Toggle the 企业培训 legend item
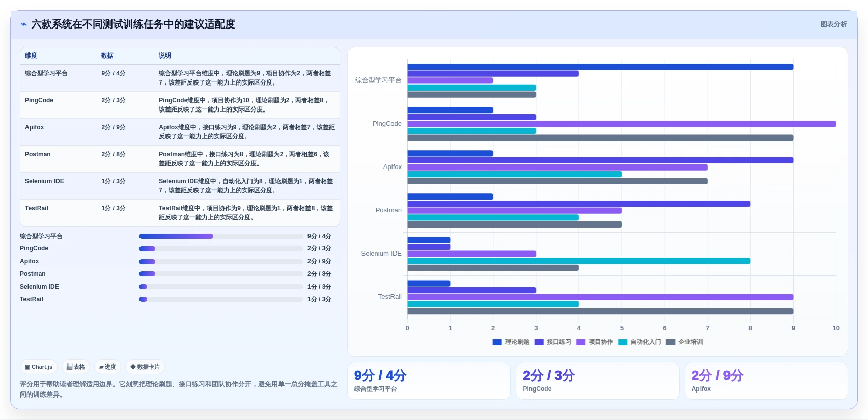 (684, 342)
